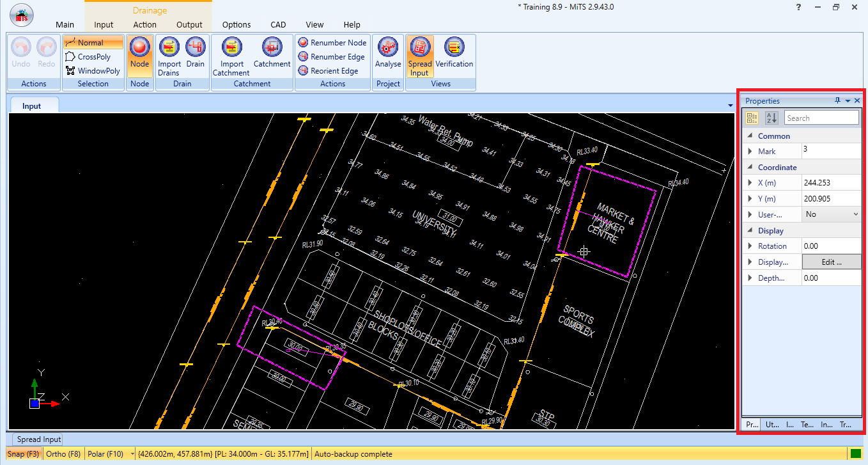The image size is (868, 465).
Task: Open the Main ribbon tab
Action: coord(65,25)
